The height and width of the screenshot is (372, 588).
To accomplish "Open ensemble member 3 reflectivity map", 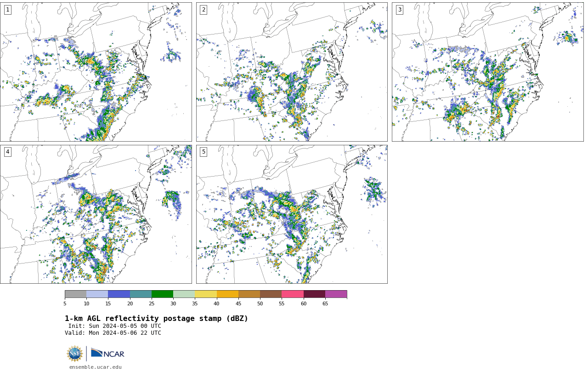I will (487, 72).
